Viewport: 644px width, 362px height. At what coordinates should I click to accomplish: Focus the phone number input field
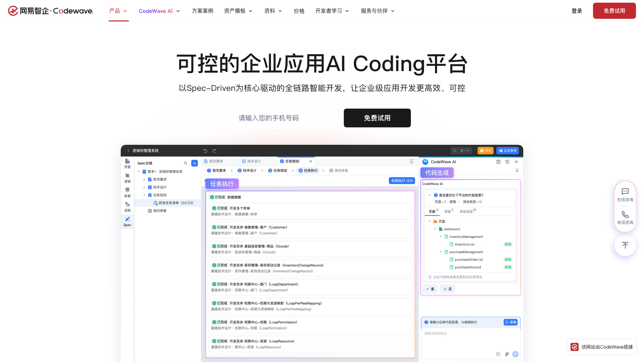[x=287, y=118]
